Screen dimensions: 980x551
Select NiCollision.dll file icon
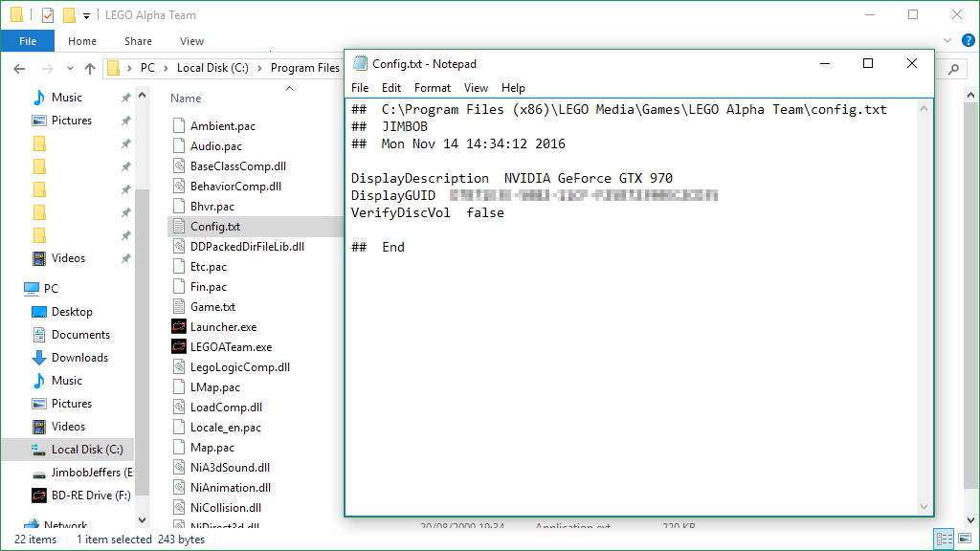pyautogui.click(x=179, y=507)
